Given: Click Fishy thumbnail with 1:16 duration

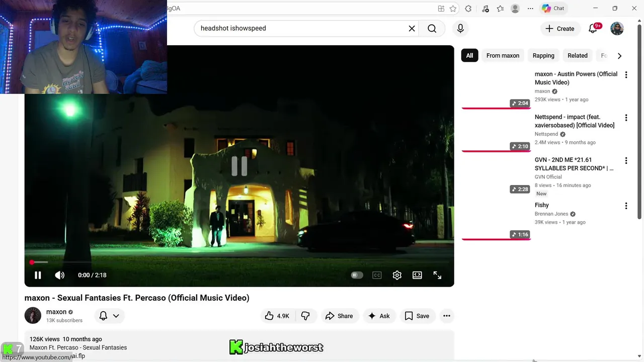Looking at the screenshot, I should tap(496, 220).
